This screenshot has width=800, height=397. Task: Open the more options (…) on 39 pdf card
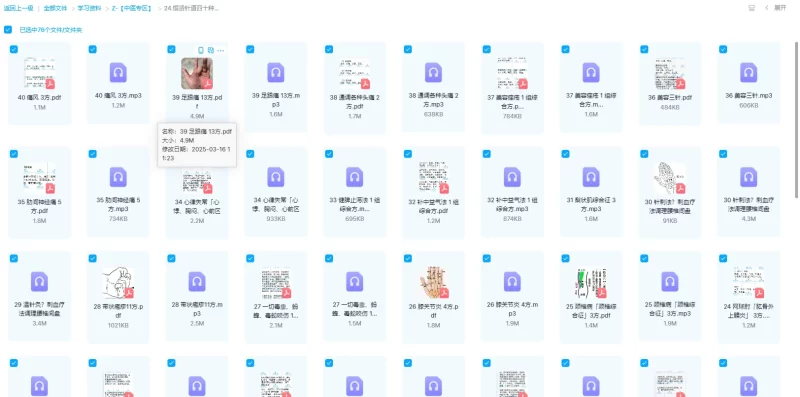(x=220, y=50)
